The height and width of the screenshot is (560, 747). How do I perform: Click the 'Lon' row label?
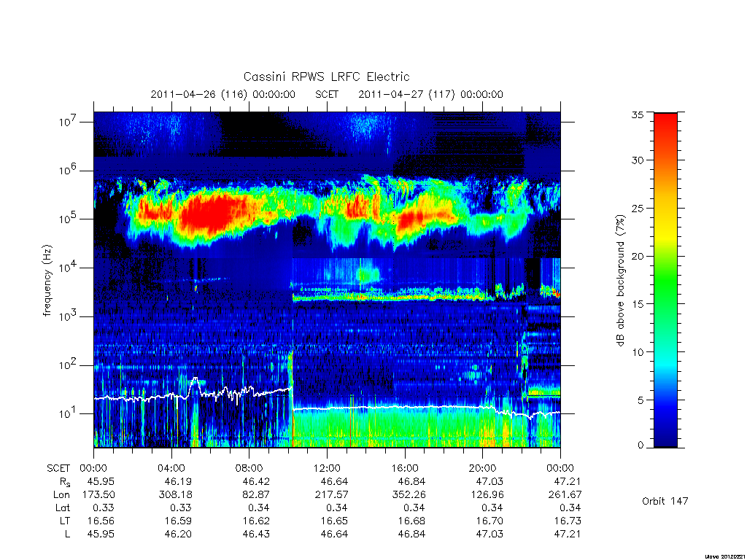point(62,495)
